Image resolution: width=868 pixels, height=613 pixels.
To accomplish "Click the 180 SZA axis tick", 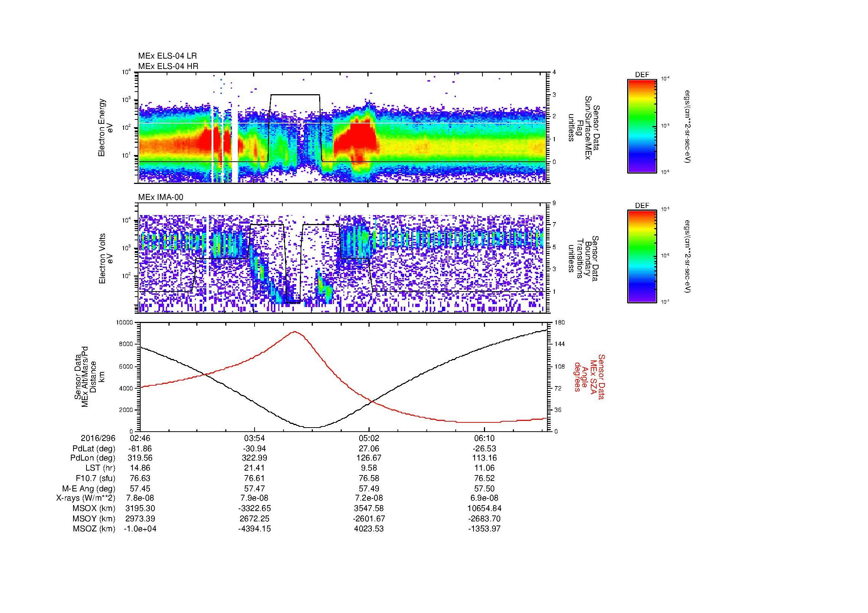I will [x=560, y=323].
